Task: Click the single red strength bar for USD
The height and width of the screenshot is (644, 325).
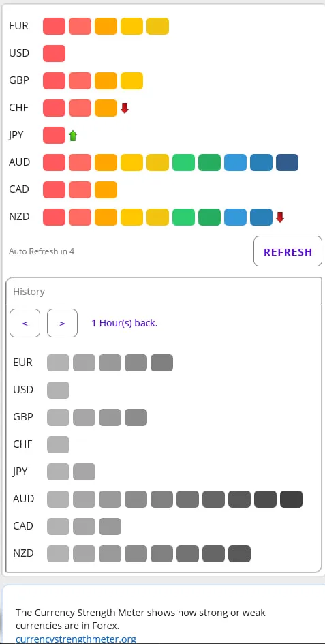Action: coord(55,53)
